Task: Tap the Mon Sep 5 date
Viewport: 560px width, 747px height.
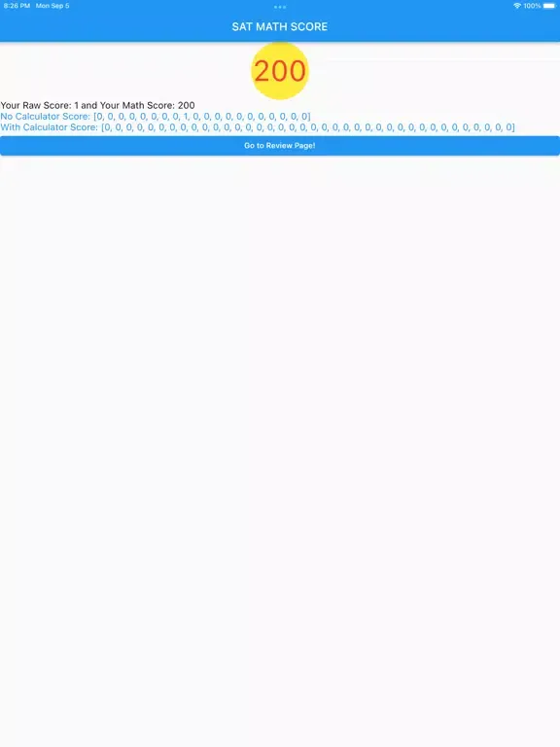Action: coord(52,6)
